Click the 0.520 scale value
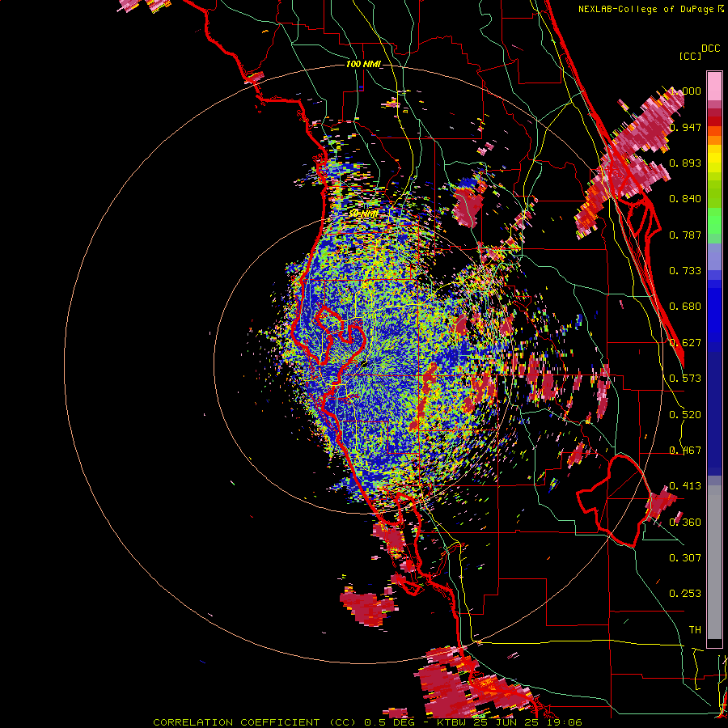 pos(685,415)
